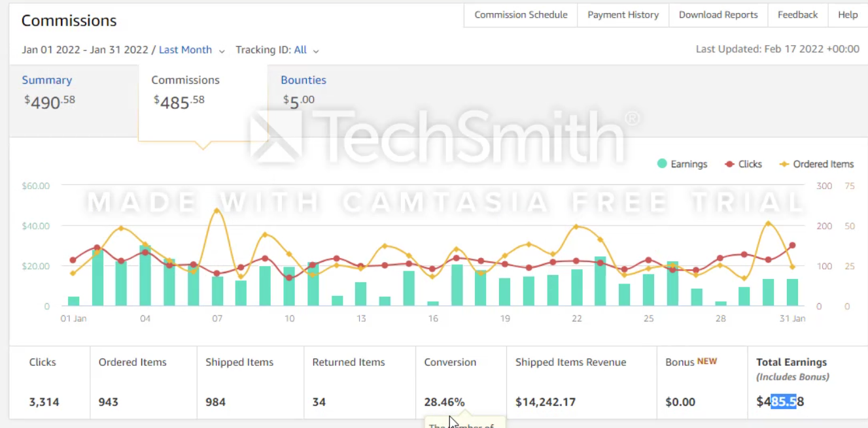Open the Help tab

click(x=848, y=15)
